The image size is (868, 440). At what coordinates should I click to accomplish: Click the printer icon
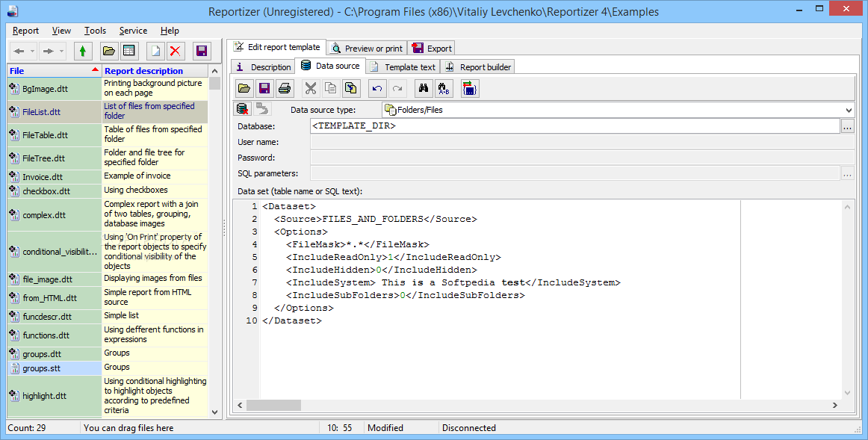point(284,88)
